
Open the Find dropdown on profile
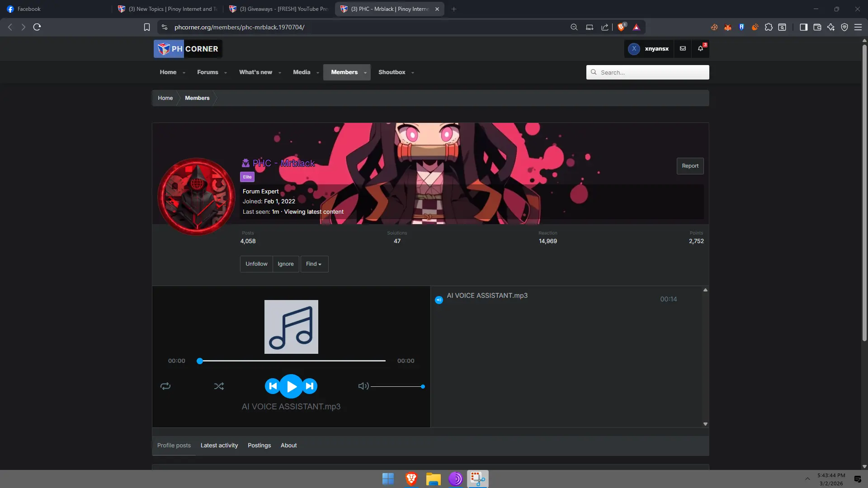(x=314, y=264)
